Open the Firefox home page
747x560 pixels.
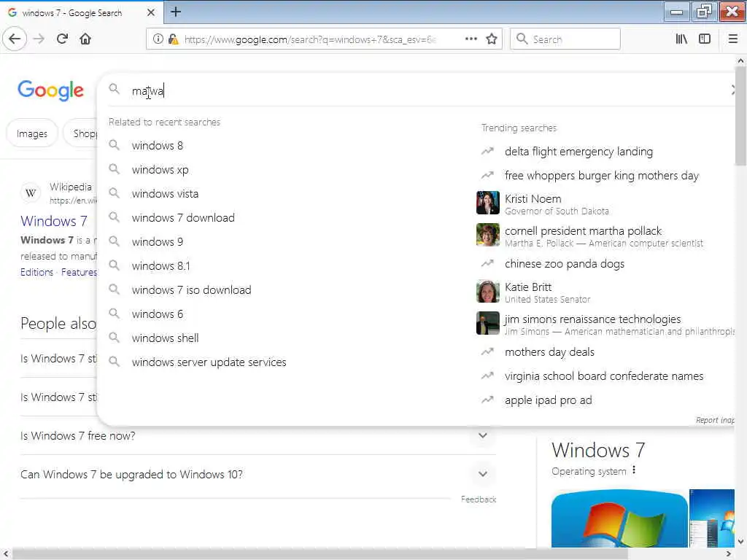pyautogui.click(x=85, y=39)
